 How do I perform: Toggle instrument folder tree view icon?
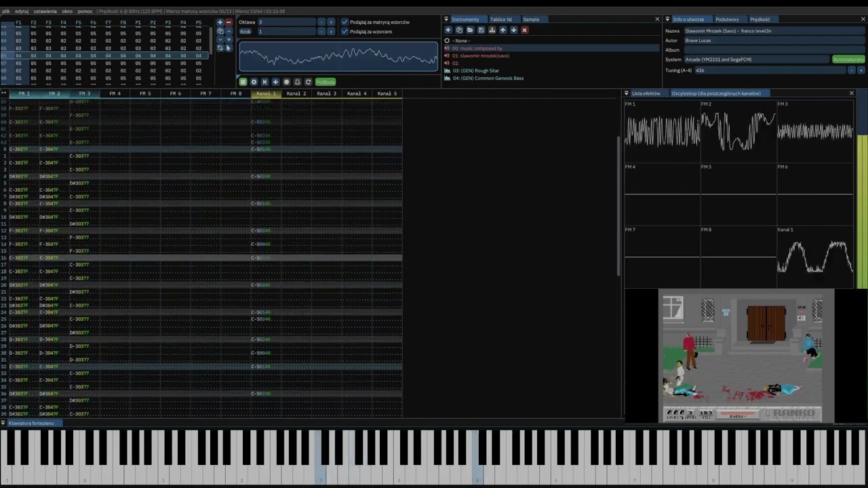point(492,30)
